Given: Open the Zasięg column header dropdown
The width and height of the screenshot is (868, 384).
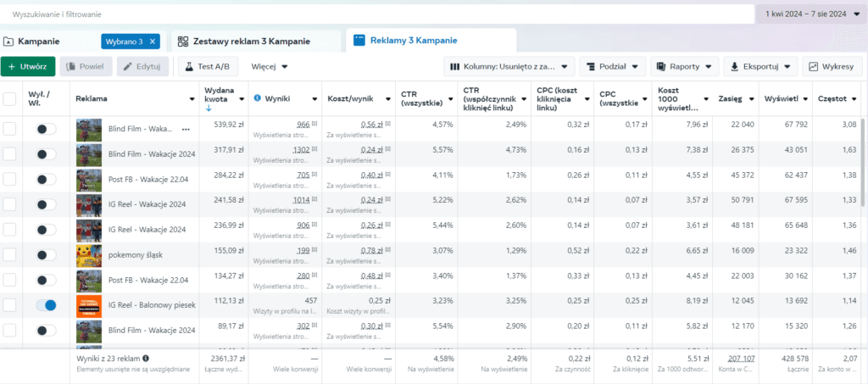Looking at the screenshot, I should (x=751, y=99).
